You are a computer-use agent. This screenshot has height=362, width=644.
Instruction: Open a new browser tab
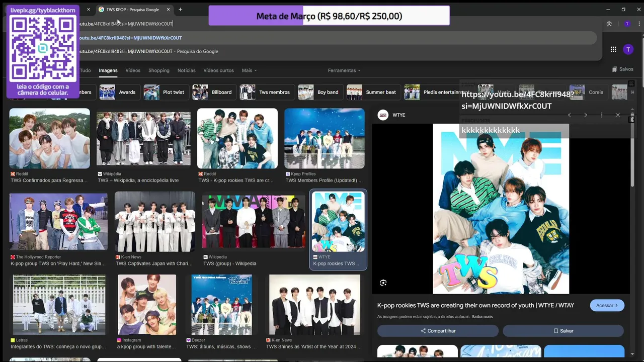tap(180, 10)
